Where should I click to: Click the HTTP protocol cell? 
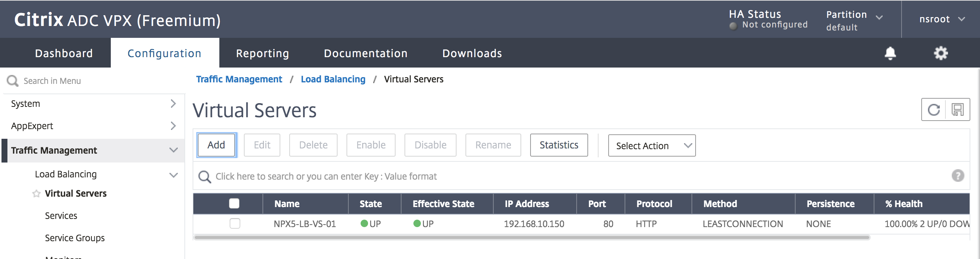[646, 224]
